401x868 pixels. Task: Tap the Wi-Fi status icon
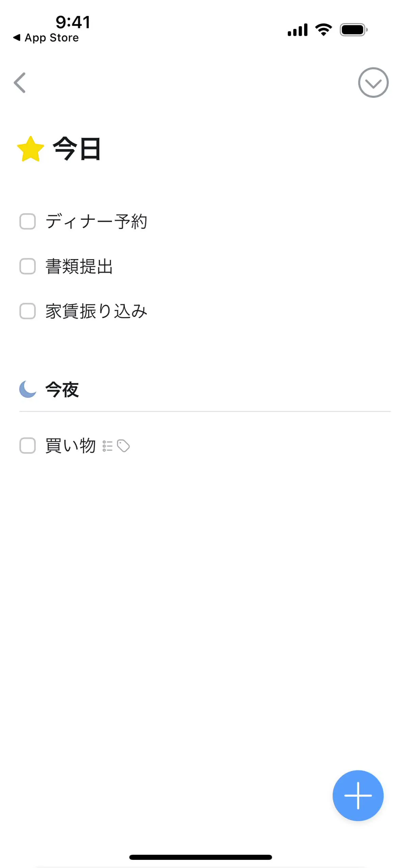(x=323, y=30)
